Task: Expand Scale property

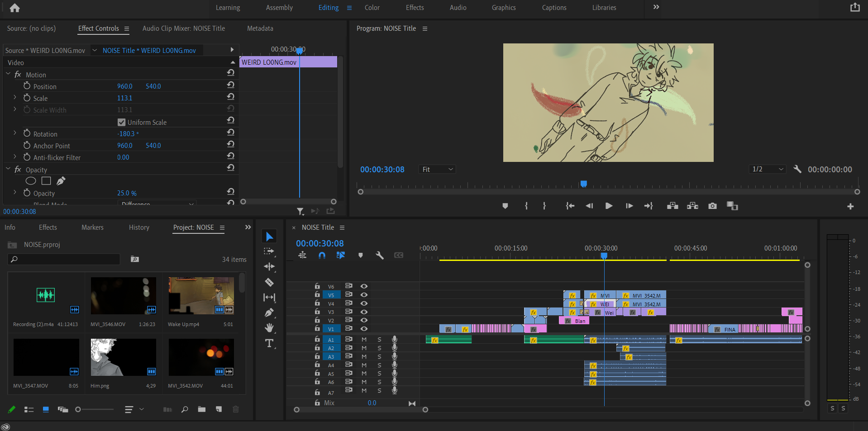Action: tap(14, 97)
